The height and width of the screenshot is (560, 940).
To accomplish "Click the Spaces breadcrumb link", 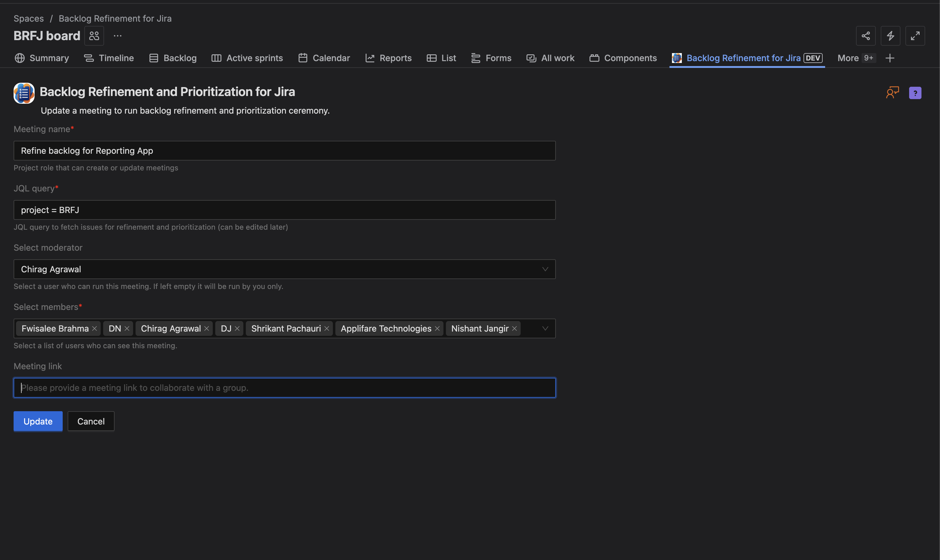I will (28, 19).
